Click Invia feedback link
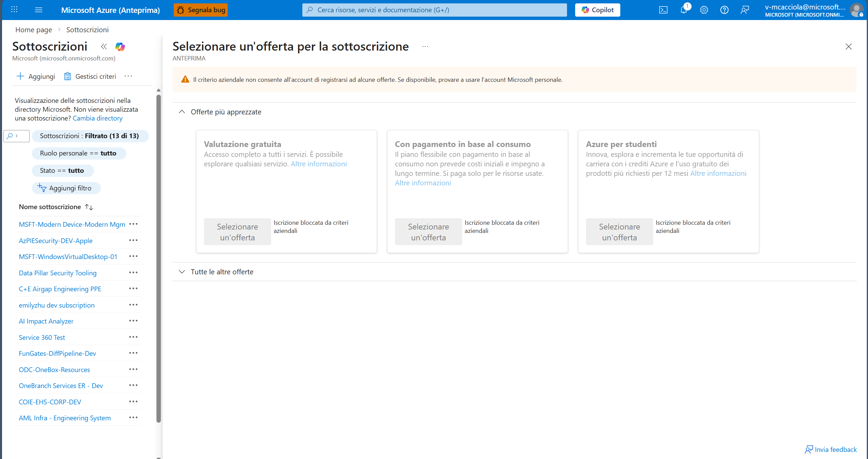This screenshot has width=868, height=459. (x=831, y=449)
